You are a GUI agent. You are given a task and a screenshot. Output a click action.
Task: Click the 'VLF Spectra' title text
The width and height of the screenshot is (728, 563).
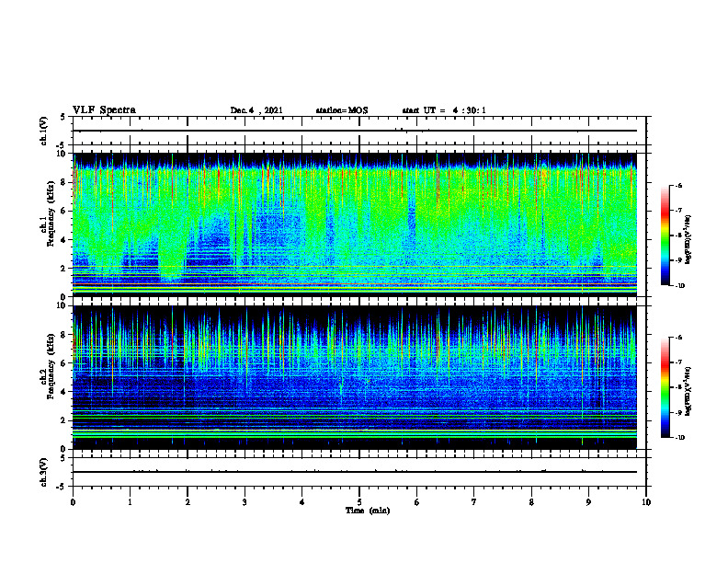tap(104, 110)
